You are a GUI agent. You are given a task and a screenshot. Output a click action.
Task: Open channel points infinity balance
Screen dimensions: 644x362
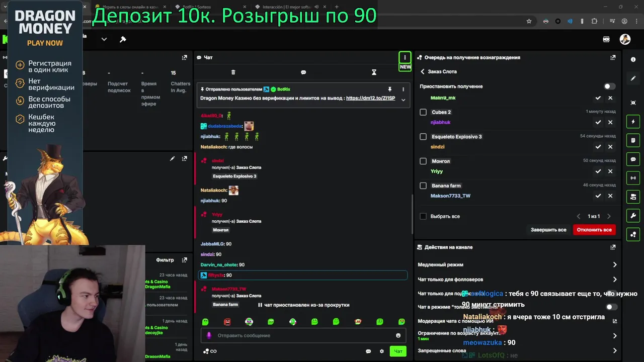tap(210, 351)
